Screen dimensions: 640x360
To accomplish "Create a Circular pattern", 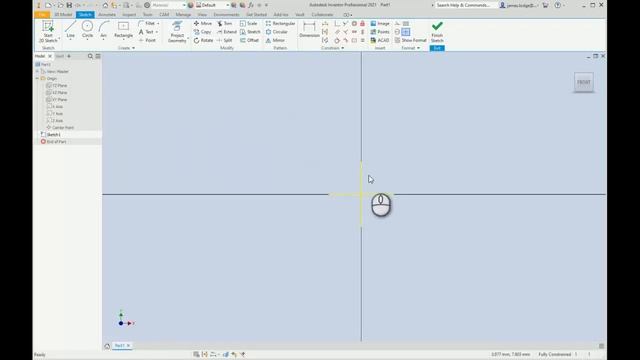I will coord(277,32).
